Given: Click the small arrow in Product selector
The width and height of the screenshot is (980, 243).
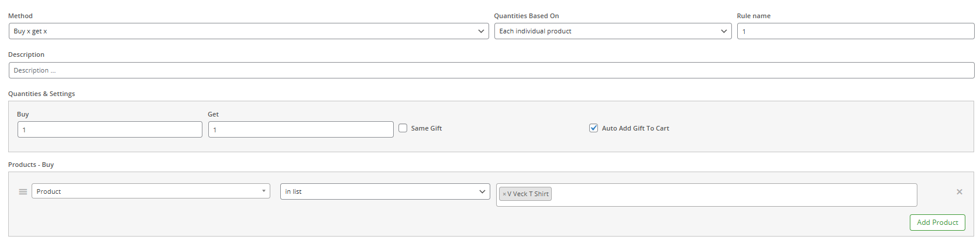Looking at the screenshot, I should (264, 191).
